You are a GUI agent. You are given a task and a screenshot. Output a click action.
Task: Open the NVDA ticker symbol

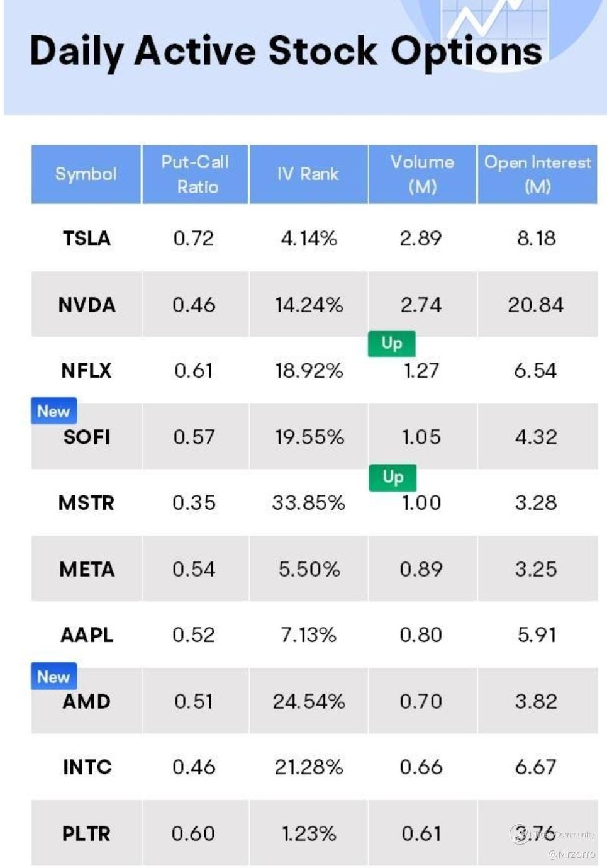(x=87, y=305)
